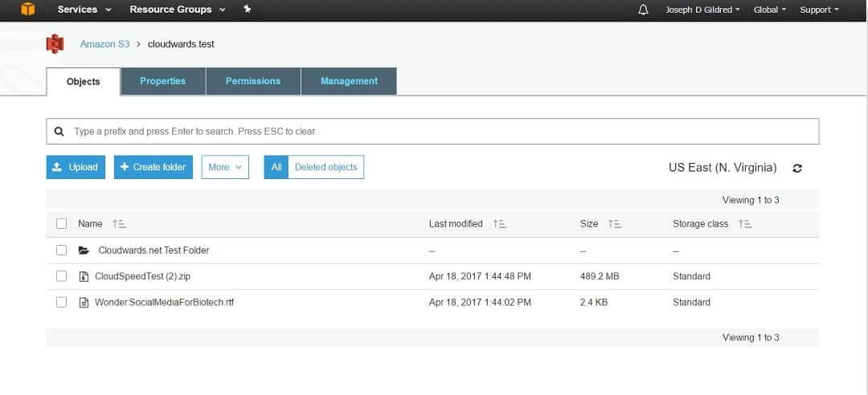Switch to the Properties tab
Screen dimensions: 868x395
pyautogui.click(x=162, y=81)
